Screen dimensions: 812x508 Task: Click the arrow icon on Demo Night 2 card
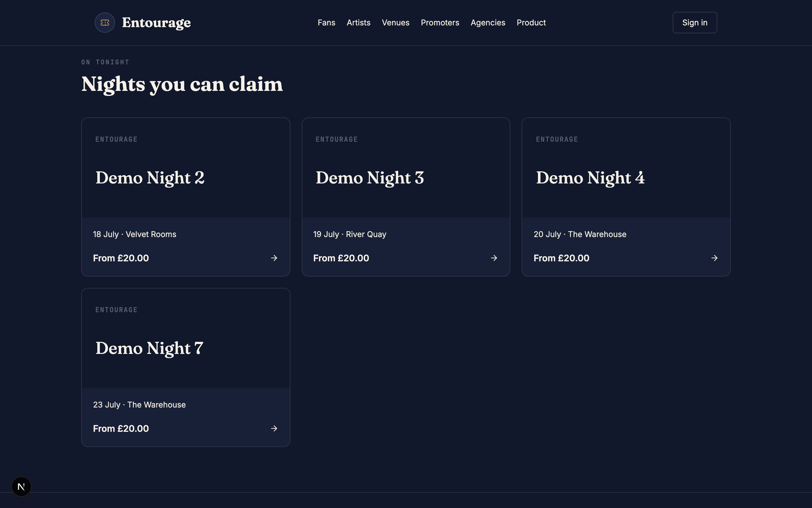pyautogui.click(x=274, y=258)
